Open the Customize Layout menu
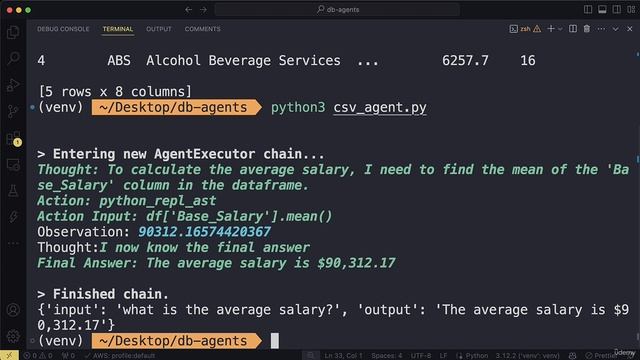Viewport: 640px width, 360px height. point(631,9)
